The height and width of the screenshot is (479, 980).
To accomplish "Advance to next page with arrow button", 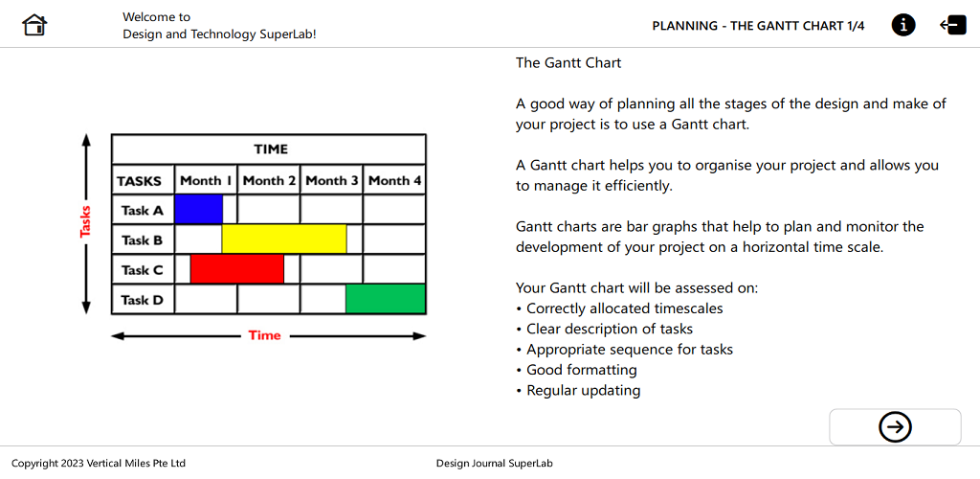I will point(895,427).
